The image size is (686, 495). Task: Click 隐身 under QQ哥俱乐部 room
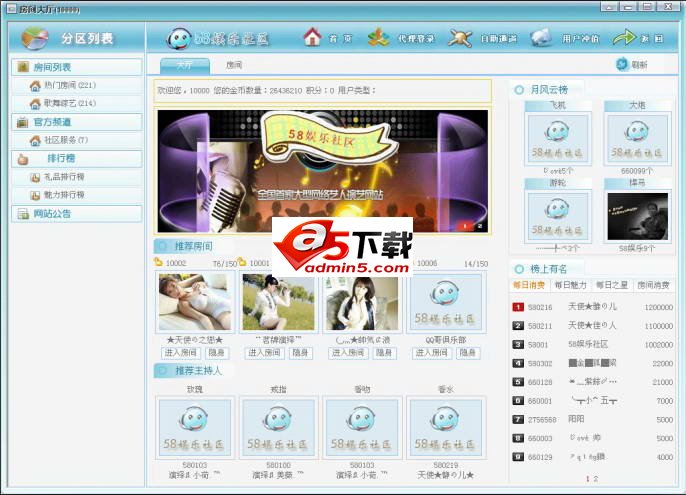tap(468, 353)
